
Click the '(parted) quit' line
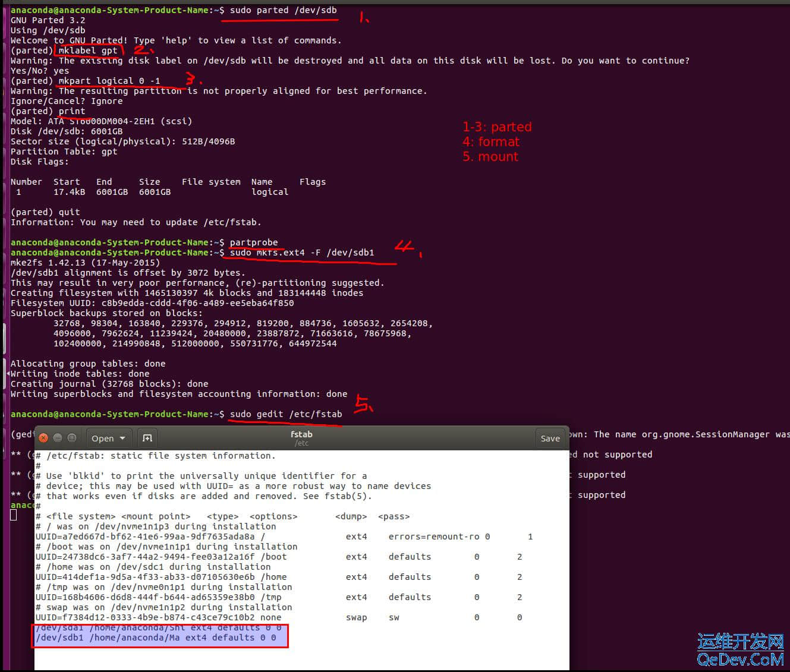point(45,212)
